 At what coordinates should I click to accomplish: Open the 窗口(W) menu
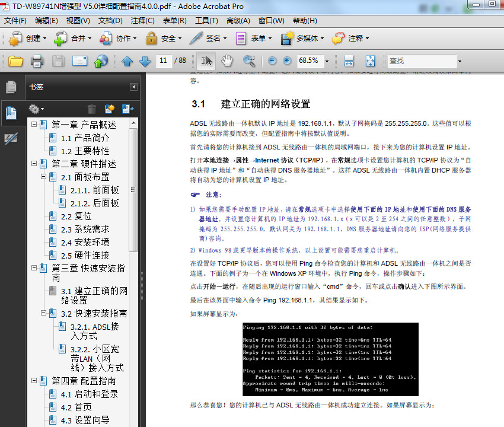pos(272,21)
